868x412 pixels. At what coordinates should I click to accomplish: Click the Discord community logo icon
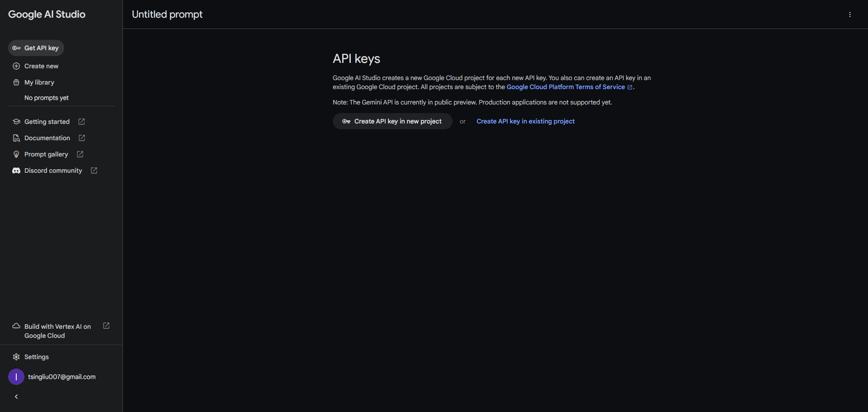point(16,170)
